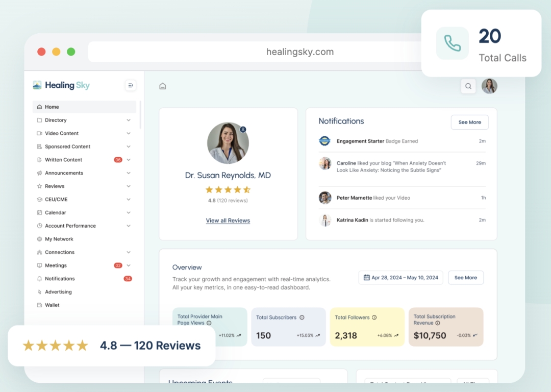Click the home breadcrumb icon
The height and width of the screenshot is (392, 551).
(x=163, y=86)
